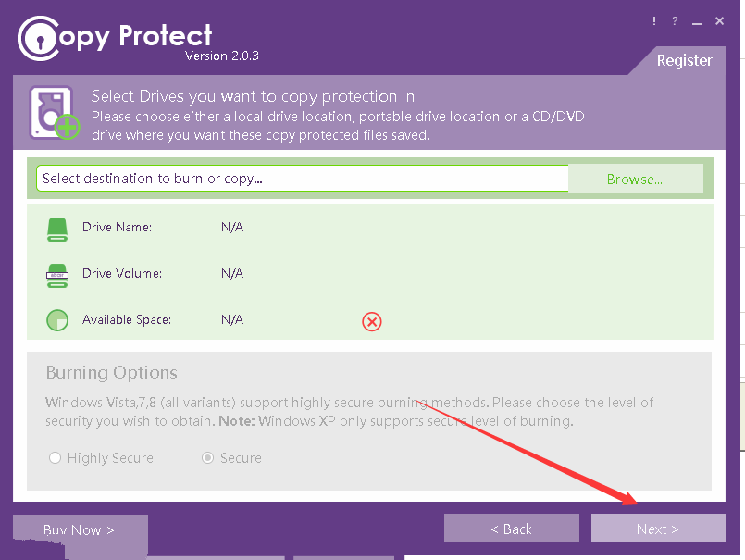Click the drive-with-plus header icon
The height and width of the screenshot is (560, 745).
(55, 113)
